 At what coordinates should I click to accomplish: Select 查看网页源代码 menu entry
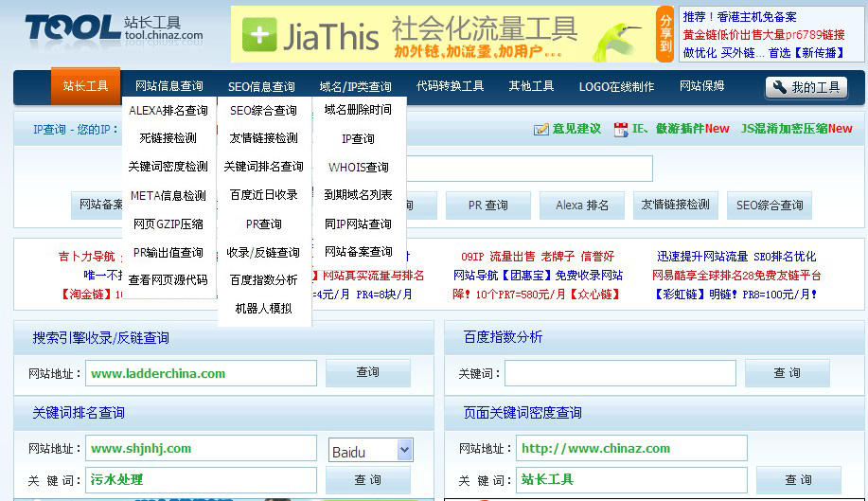click(x=168, y=280)
